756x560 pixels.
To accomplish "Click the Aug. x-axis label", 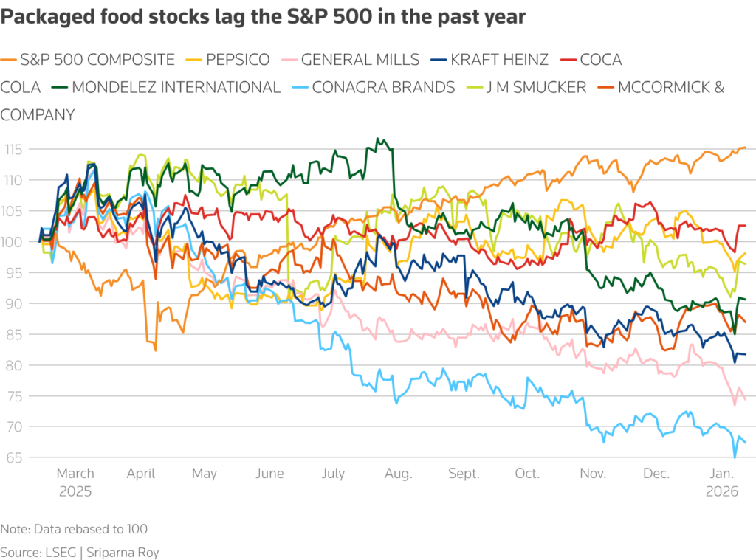I will pos(399,474).
